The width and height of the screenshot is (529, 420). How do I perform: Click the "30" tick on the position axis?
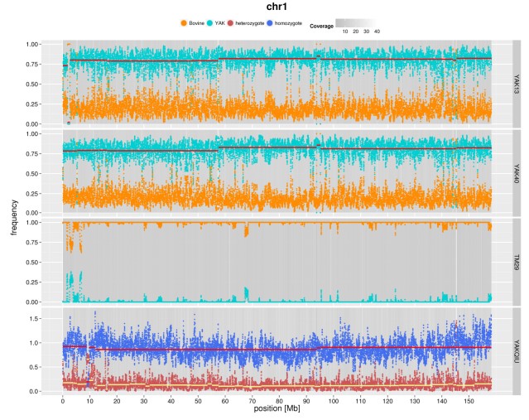(144, 401)
